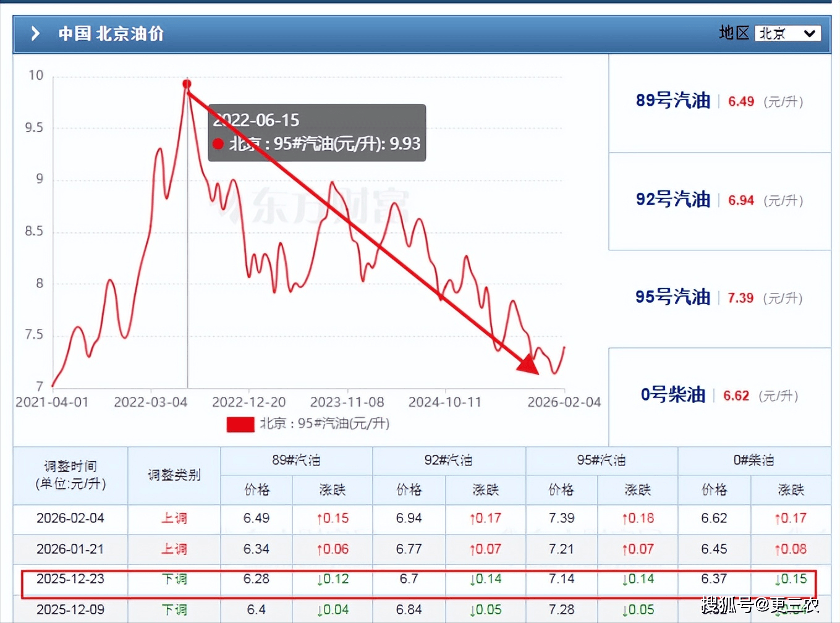The height and width of the screenshot is (623, 840).
Task: Click the 调整类别 column header
Action: [x=174, y=475]
